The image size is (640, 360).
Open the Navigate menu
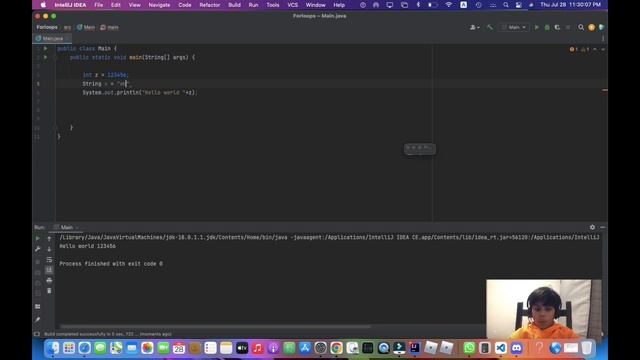(x=159, y=5)
